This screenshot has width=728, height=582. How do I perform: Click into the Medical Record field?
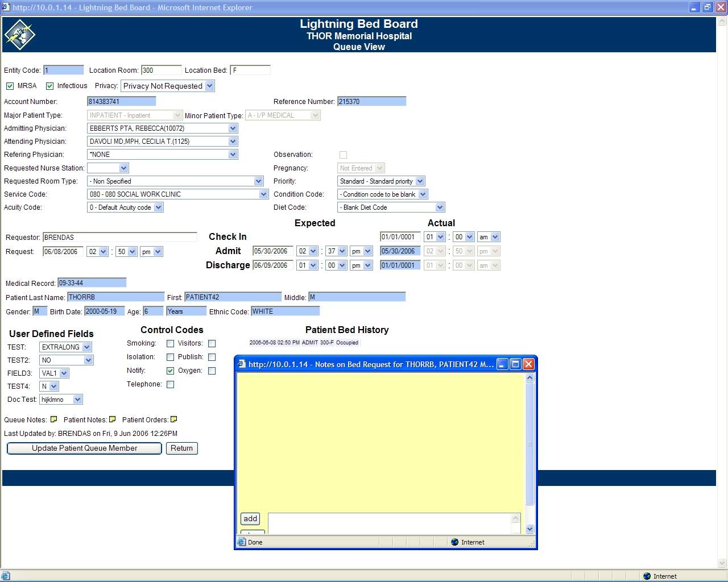pos(92,283)
